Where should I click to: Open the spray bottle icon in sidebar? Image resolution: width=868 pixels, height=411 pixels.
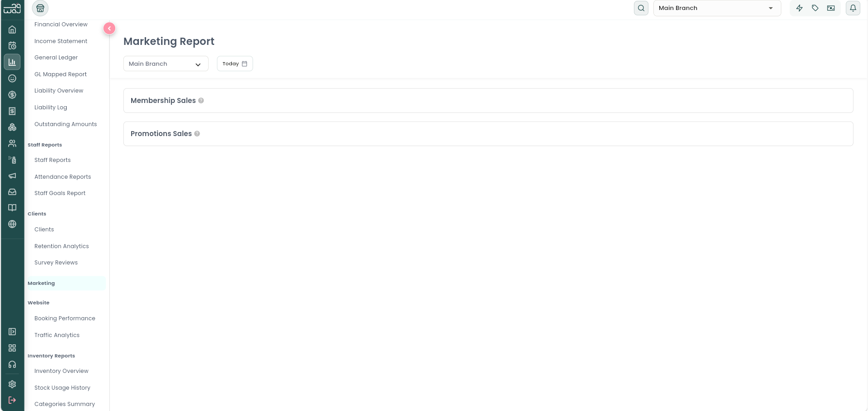pos(12,160)
